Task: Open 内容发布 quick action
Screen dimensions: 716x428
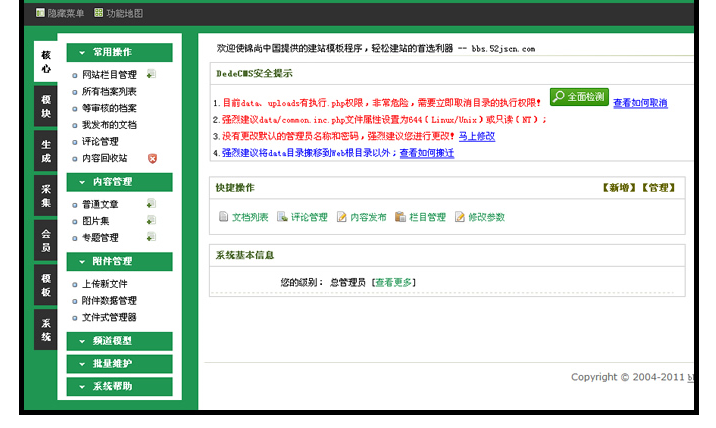Action: point(341,217)
